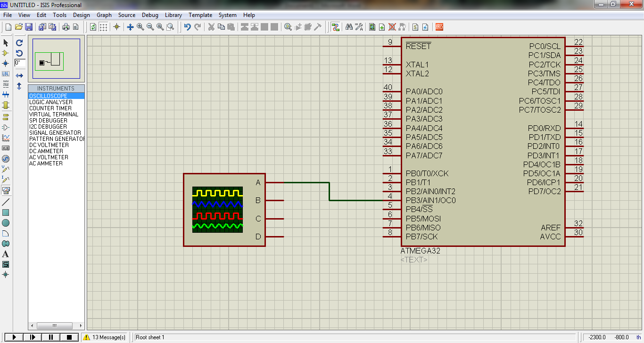Toggle the snap grid display

tap(103, 27)
